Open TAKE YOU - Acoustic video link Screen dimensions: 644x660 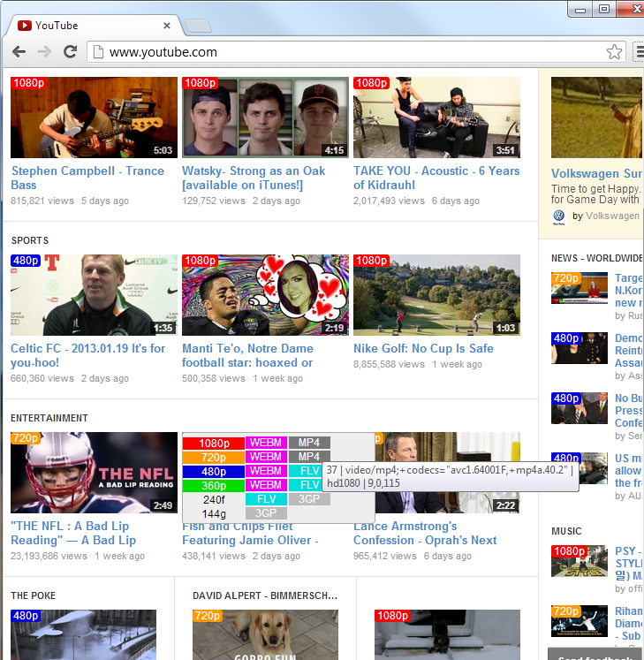click(x=436, y=178)
